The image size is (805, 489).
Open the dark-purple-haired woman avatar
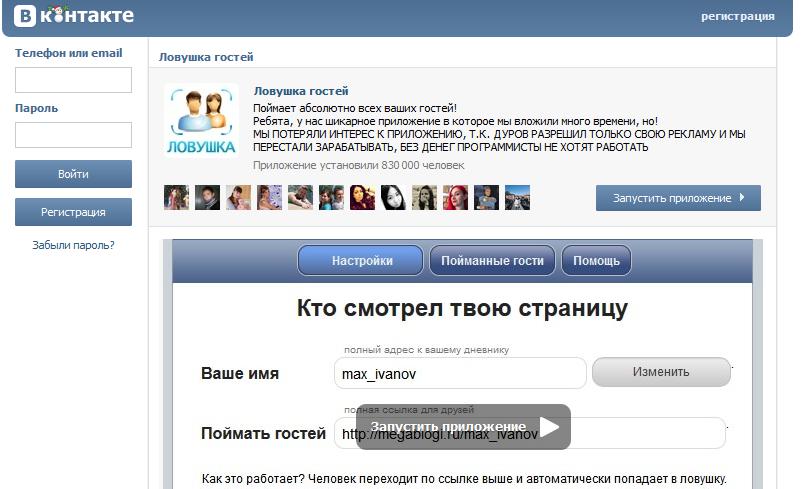pos(362,198)
